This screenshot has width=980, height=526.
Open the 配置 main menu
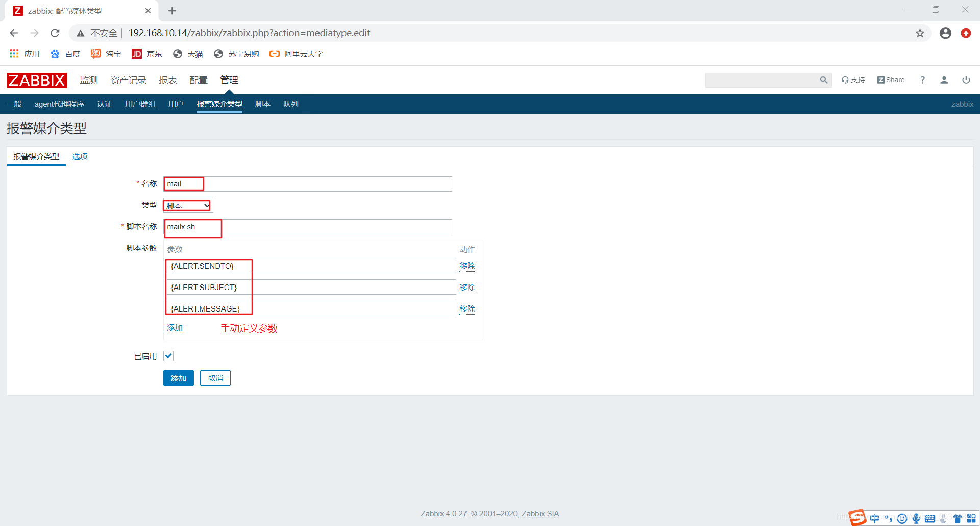[199, 80]
